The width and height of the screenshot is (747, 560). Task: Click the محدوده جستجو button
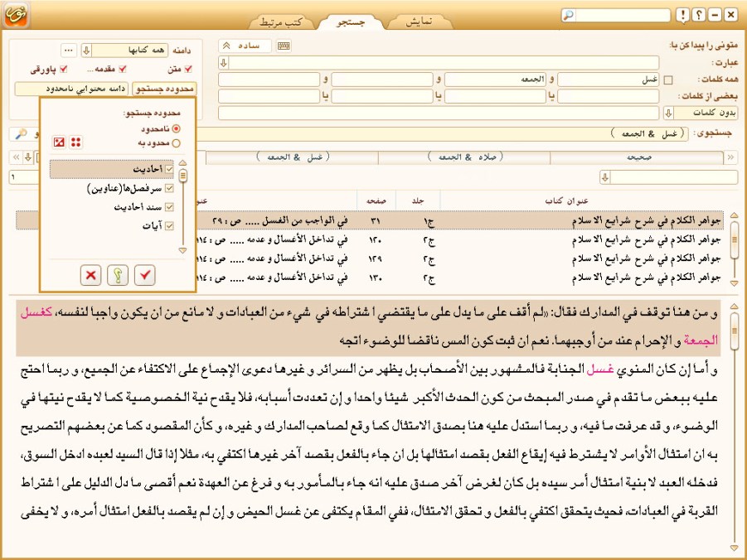(164, 89)
